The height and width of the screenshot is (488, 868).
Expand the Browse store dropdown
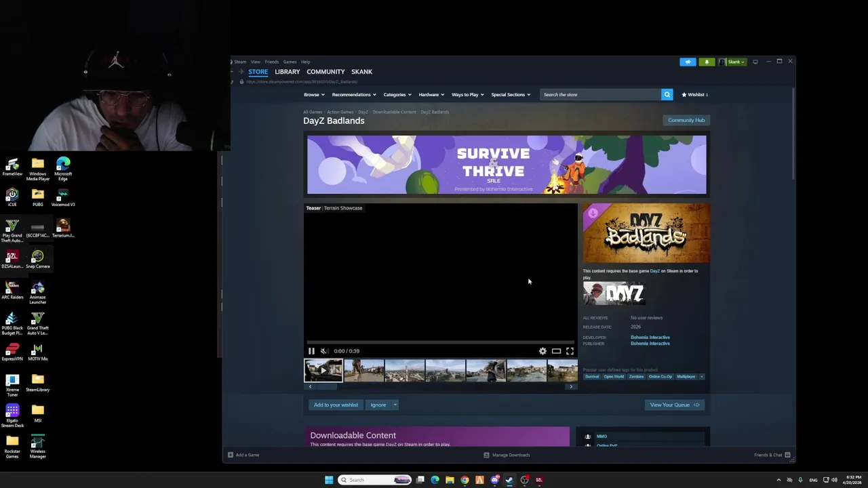pos(314,95)
